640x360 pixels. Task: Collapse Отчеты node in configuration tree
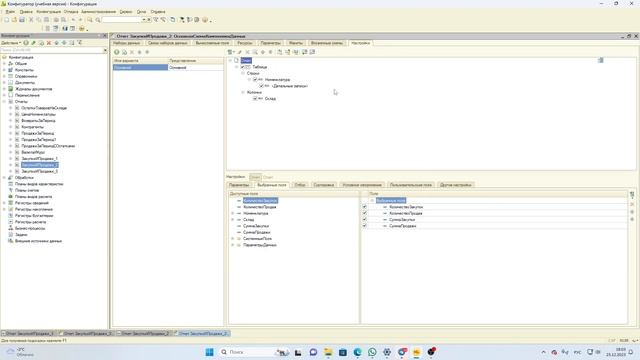pyautogui.click(x=4, y=102)
